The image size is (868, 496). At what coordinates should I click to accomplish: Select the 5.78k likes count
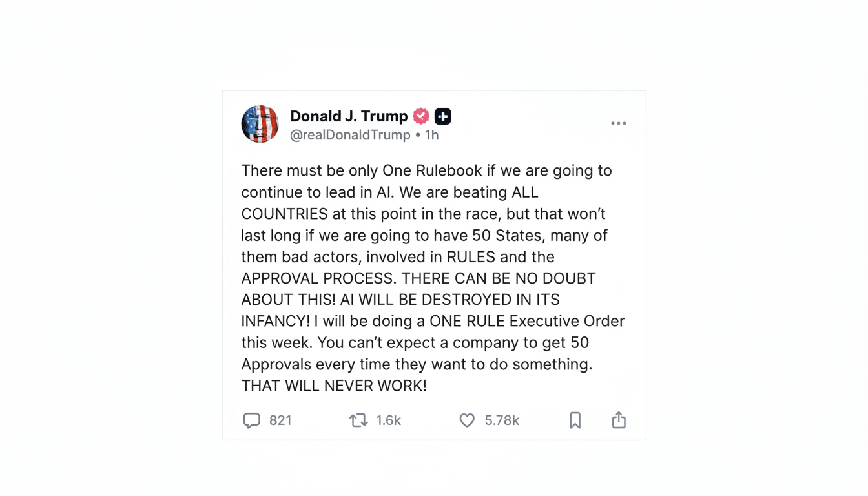502,420
